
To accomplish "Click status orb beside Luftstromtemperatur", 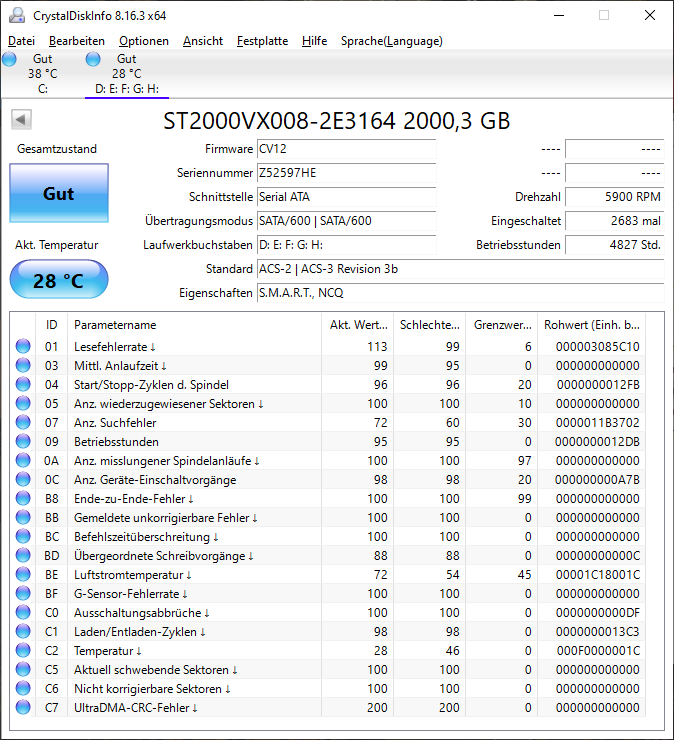I will tap(23, 574).
